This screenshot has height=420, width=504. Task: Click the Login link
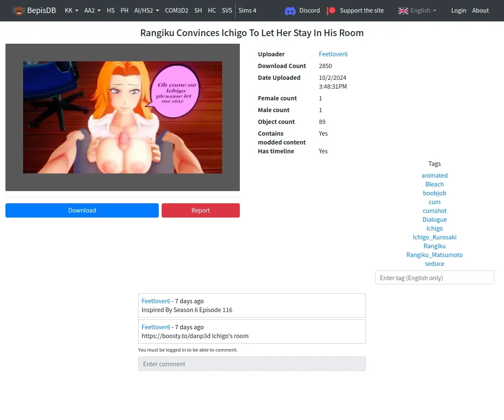click(x=459, y=10)
